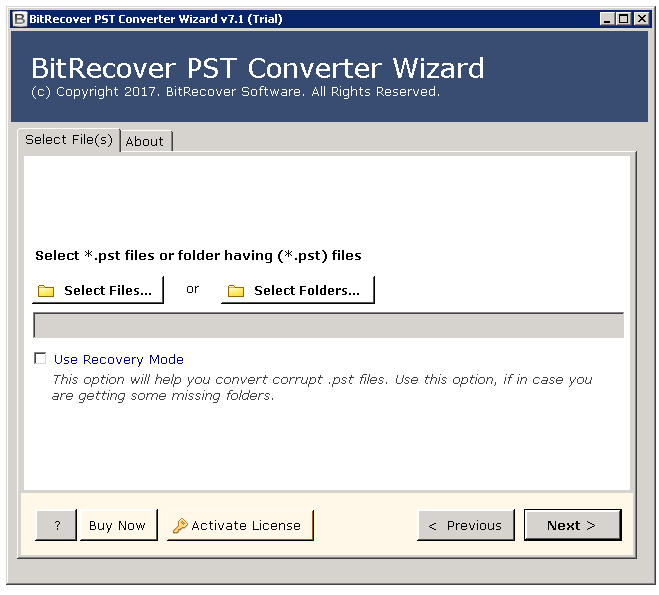Click the BitRecover app icon in title bar
Viewport: 659px width, 595px height.
pyautogui.click(x=19, y=19)
